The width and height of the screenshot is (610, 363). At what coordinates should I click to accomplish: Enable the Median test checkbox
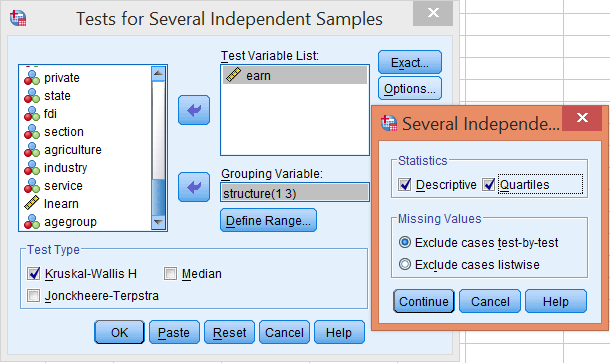pos(170,274)
